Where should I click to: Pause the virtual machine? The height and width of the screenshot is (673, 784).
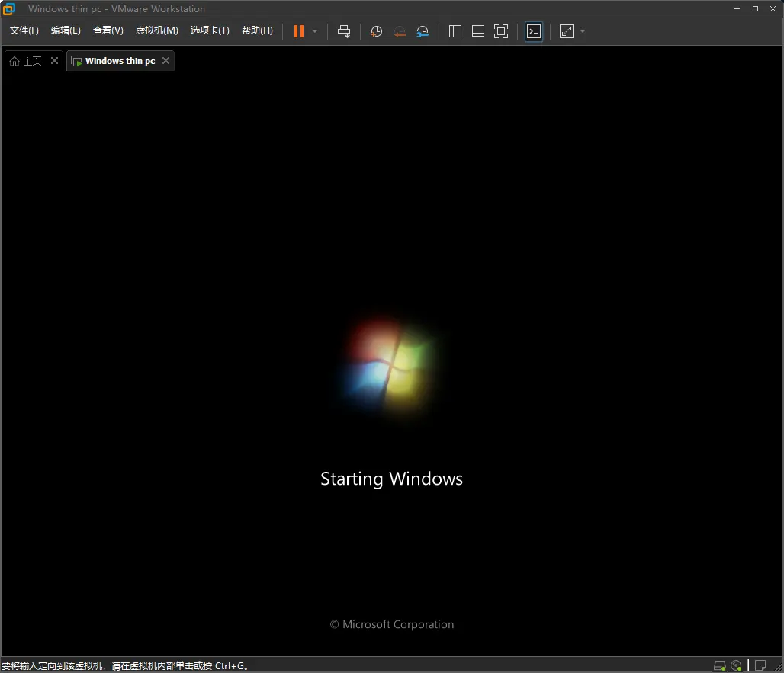(x=298, y=31)
